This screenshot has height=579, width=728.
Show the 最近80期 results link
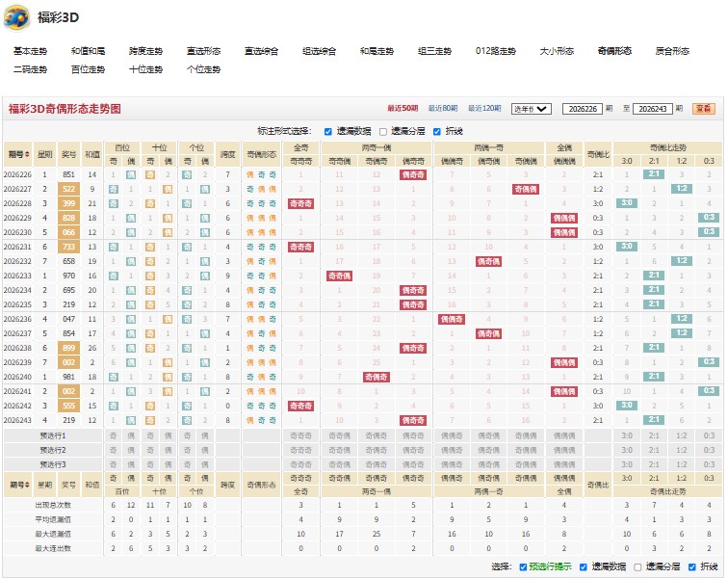point(442,108)
